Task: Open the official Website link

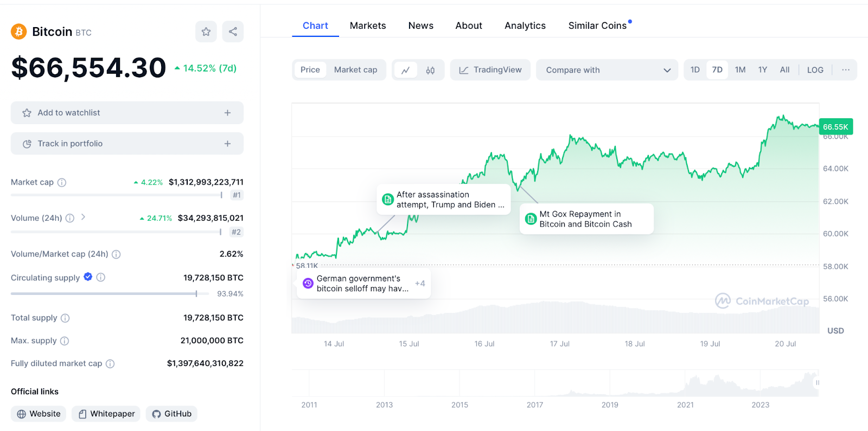Action: coord(39,414)
